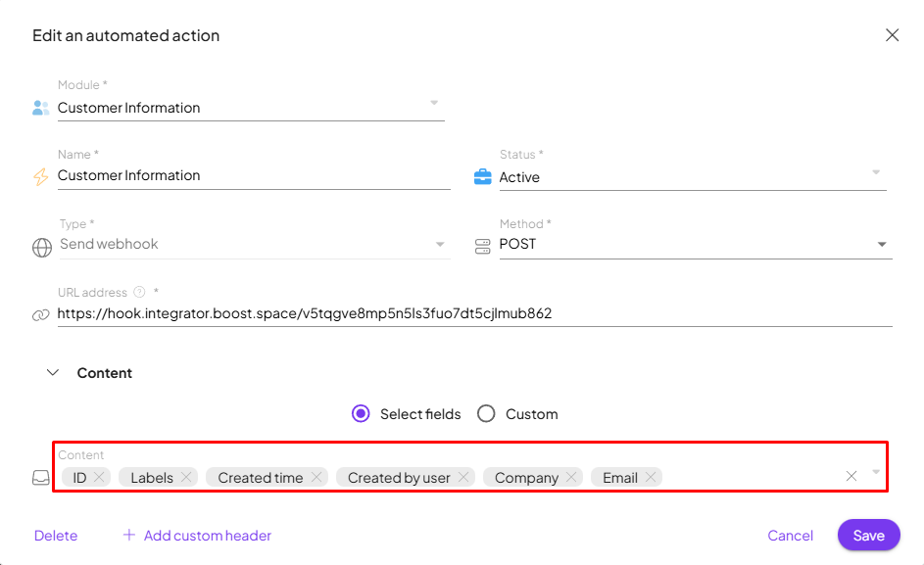Choose the Select fields radio option

tap(361, 414)
